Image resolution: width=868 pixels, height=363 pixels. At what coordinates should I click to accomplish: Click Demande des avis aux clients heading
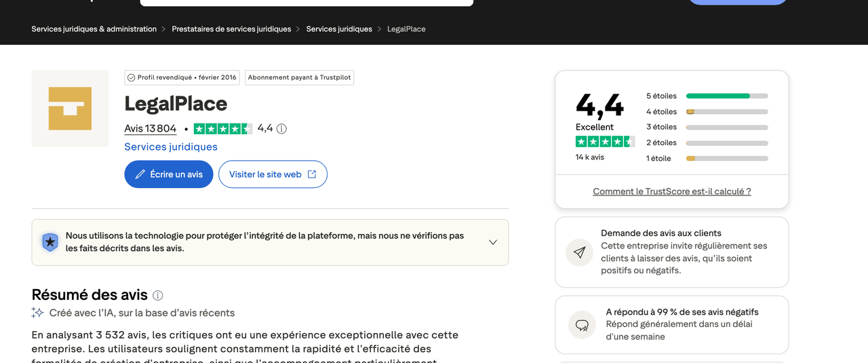coord(661,233)
